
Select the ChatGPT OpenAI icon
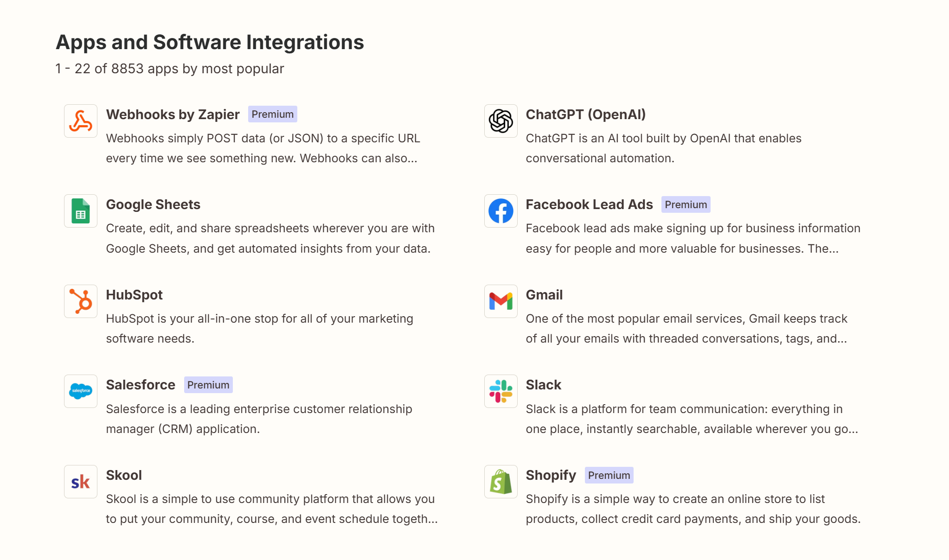tap(500, 121)
